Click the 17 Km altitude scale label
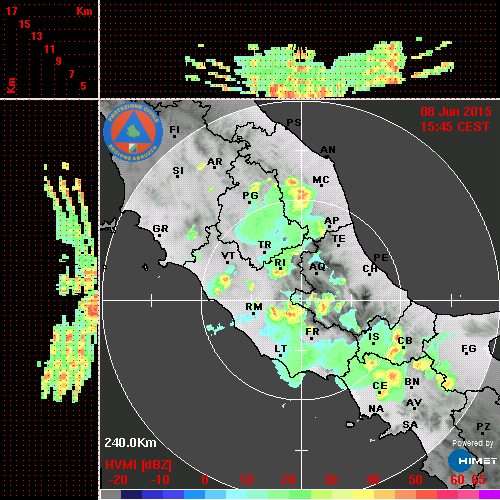 pyautogui.click(x=11, y=11)
